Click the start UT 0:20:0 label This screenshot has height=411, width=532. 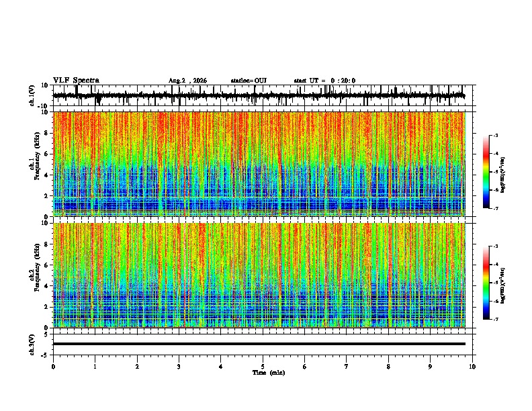(324, 81)
